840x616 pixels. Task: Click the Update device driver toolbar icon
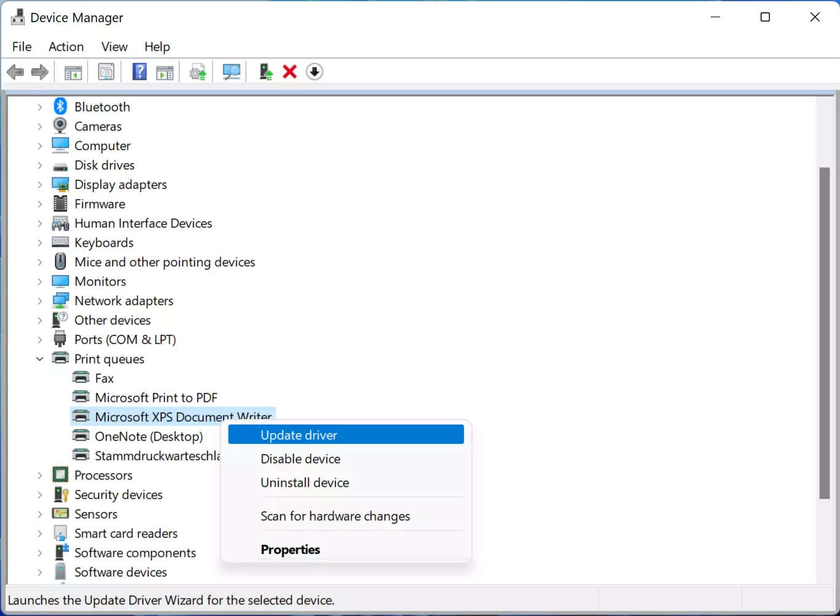(266, 72)
